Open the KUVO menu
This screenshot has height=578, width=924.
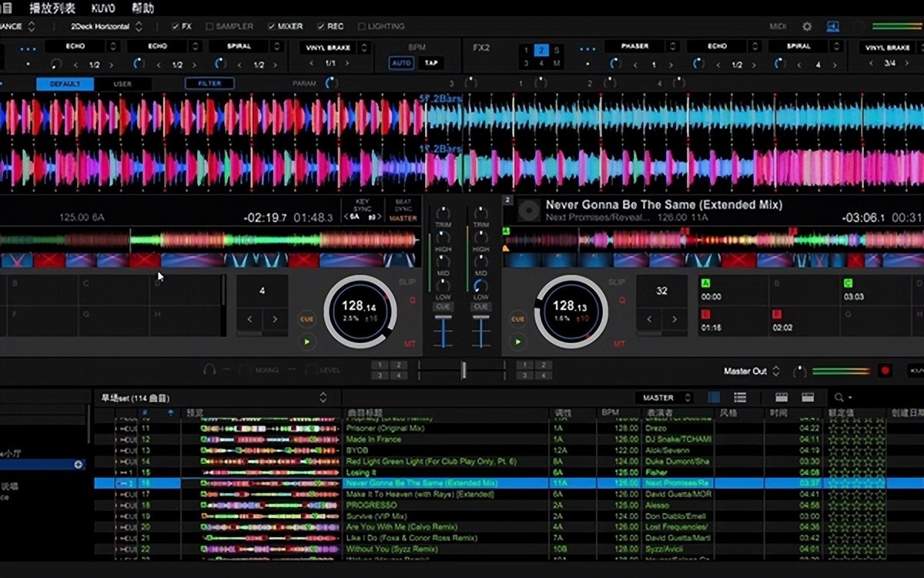(x=103, y=8)
